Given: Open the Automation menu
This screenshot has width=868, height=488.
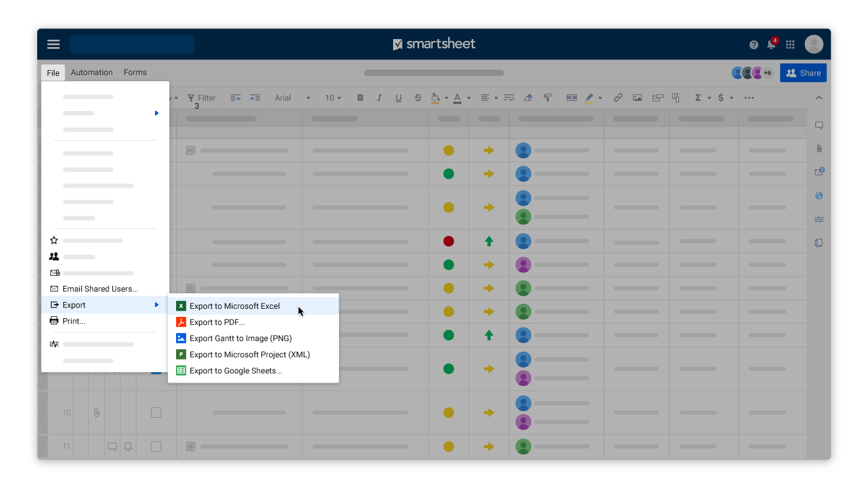Looking at the screenshot, I should (92, 73).
